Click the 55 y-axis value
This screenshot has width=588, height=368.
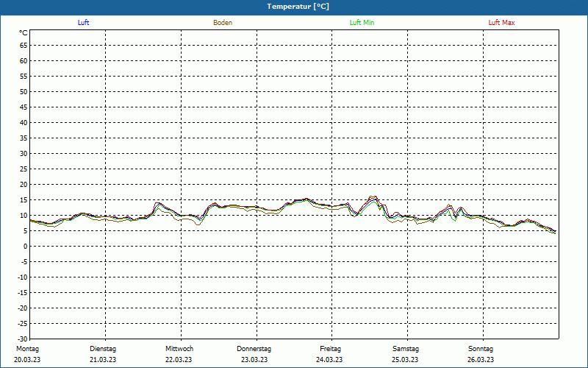click(x=24, y=77)
